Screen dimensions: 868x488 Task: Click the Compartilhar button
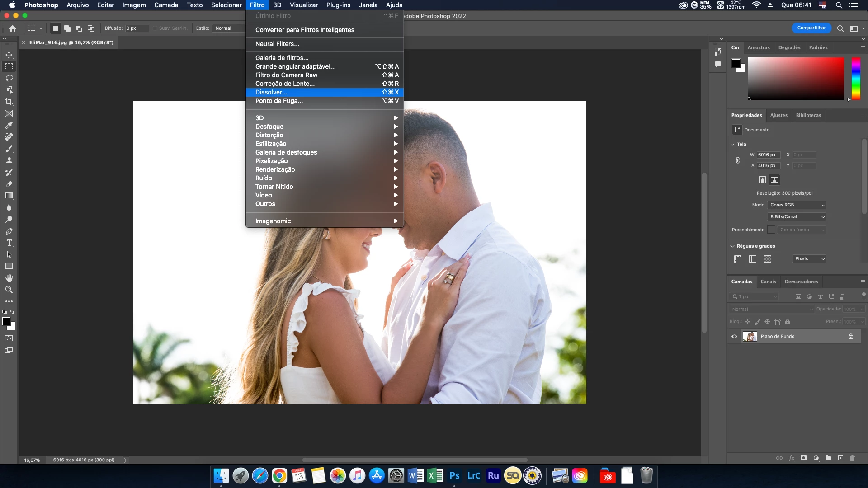click(x=811, y=28)
